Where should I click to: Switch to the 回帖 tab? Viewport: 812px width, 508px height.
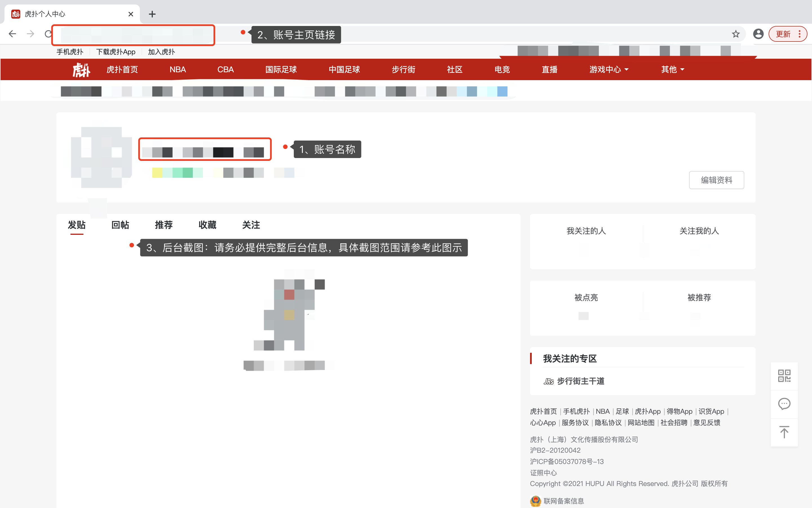tap(120, 225)
